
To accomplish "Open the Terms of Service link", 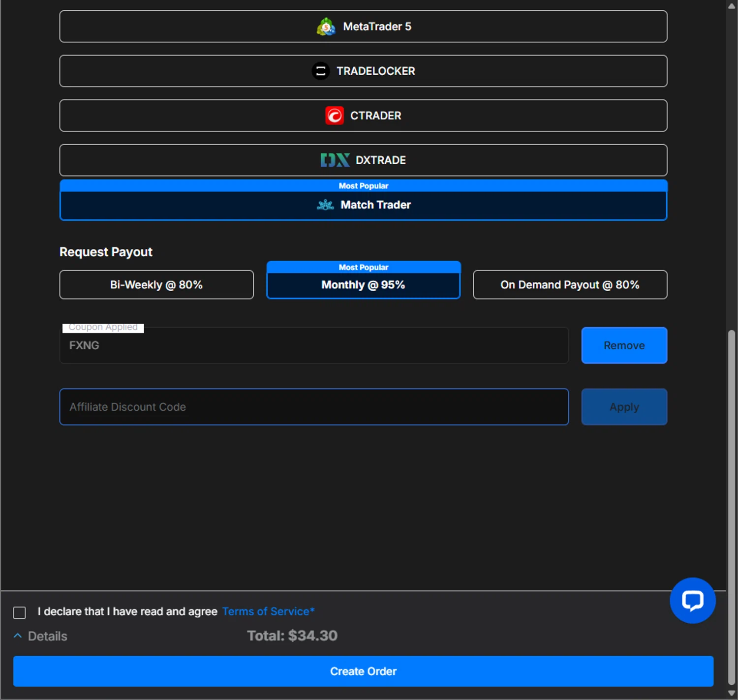I will pos(268,611).
